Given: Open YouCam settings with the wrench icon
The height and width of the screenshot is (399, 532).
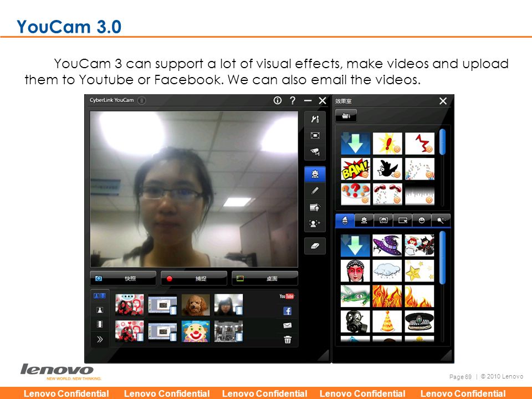Looking at the screenshot, I should (315, 119).
